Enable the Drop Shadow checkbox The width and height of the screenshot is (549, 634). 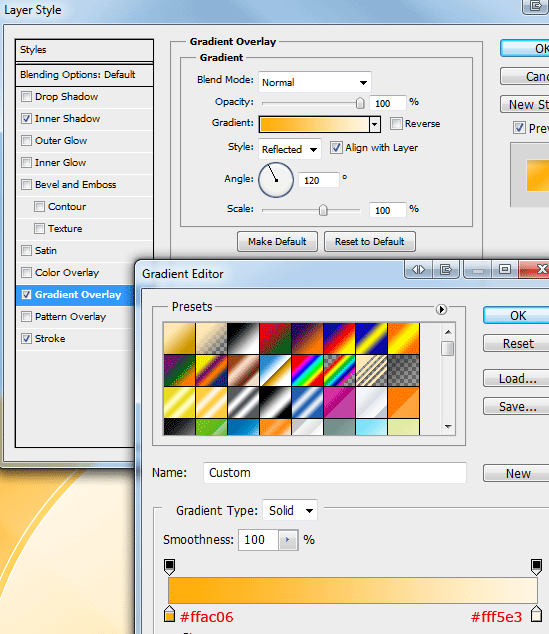26,97
